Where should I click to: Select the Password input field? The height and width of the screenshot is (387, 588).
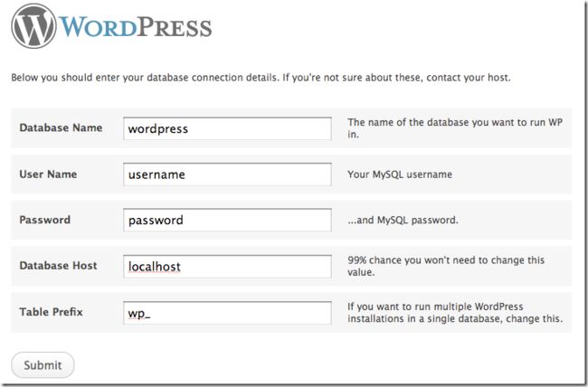click(227, 220)
